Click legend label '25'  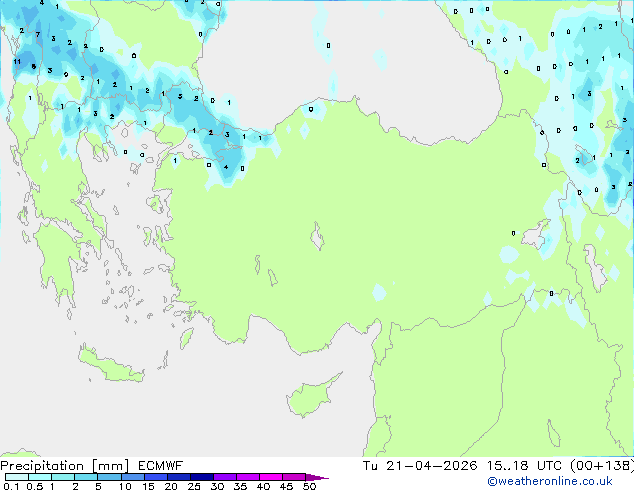click(x=194, y=486)
